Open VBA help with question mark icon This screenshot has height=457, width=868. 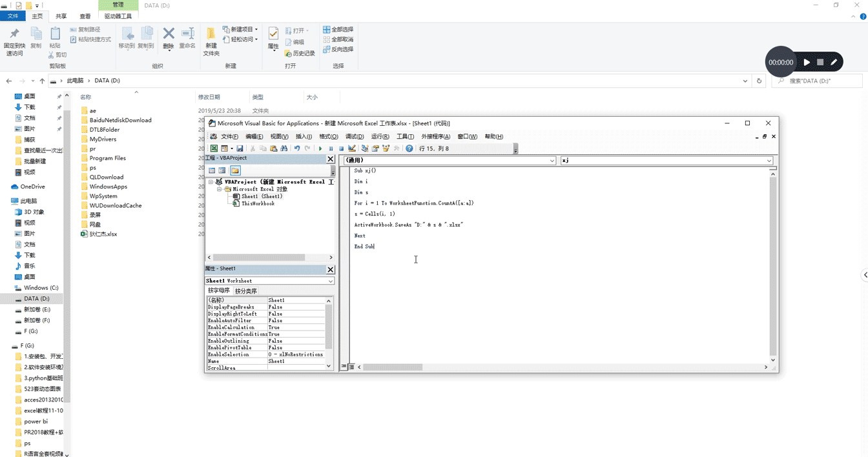pyautogui.click(x=409, y=148)
